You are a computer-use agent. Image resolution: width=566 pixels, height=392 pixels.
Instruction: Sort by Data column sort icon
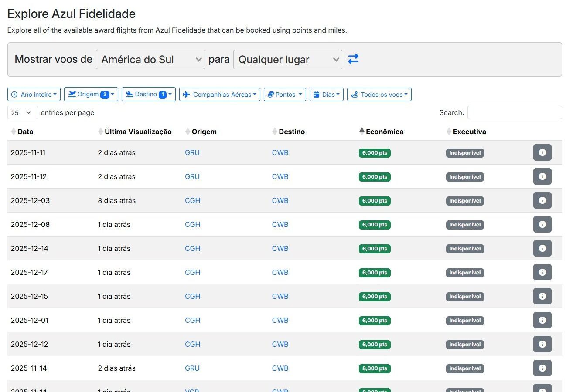click(x=14, y=132)
